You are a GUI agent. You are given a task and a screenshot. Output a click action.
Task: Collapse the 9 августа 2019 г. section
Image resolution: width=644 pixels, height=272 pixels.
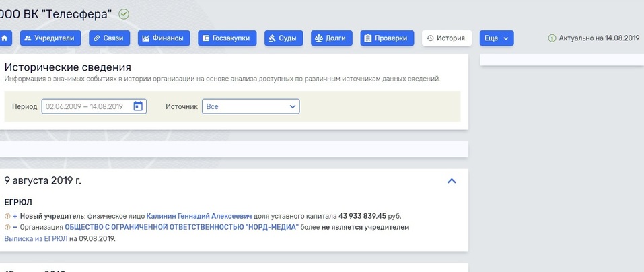tap(452, 181)
